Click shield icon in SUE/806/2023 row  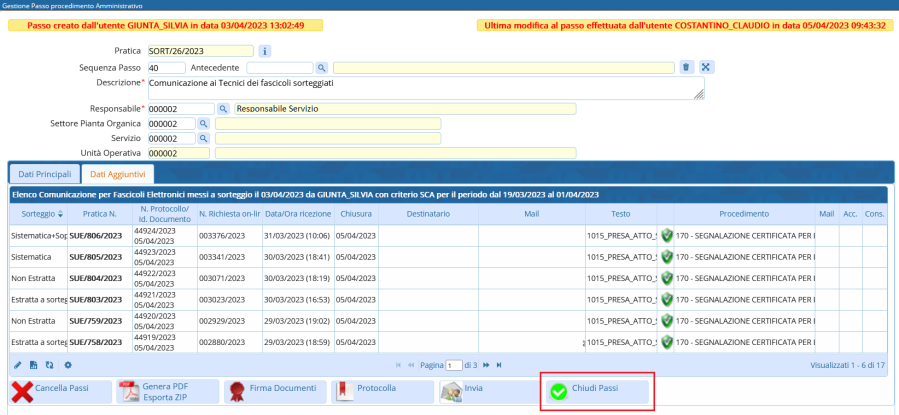click(x=666, y=235)
